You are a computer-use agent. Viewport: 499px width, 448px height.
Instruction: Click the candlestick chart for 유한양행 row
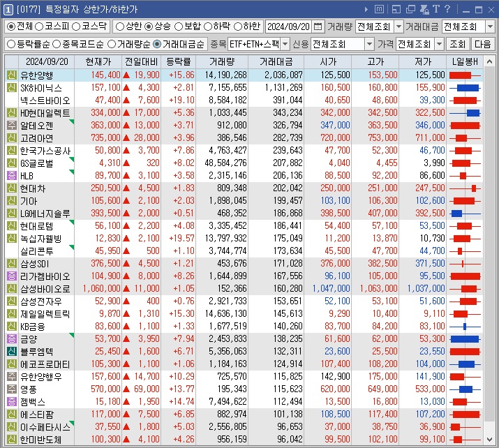coord(465,75)
